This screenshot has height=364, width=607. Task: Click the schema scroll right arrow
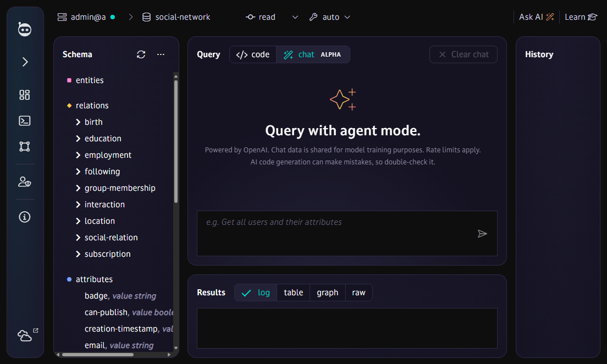pos(169,354)
